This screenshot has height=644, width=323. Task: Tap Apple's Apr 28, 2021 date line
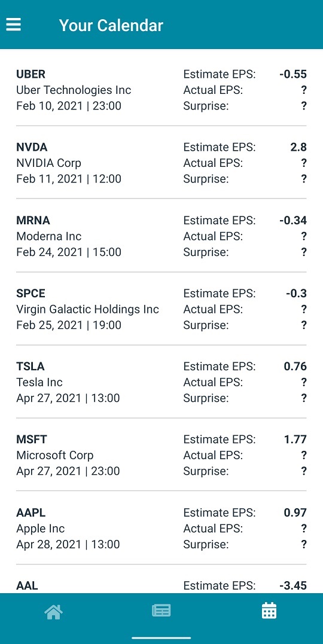tap(68, 545)
